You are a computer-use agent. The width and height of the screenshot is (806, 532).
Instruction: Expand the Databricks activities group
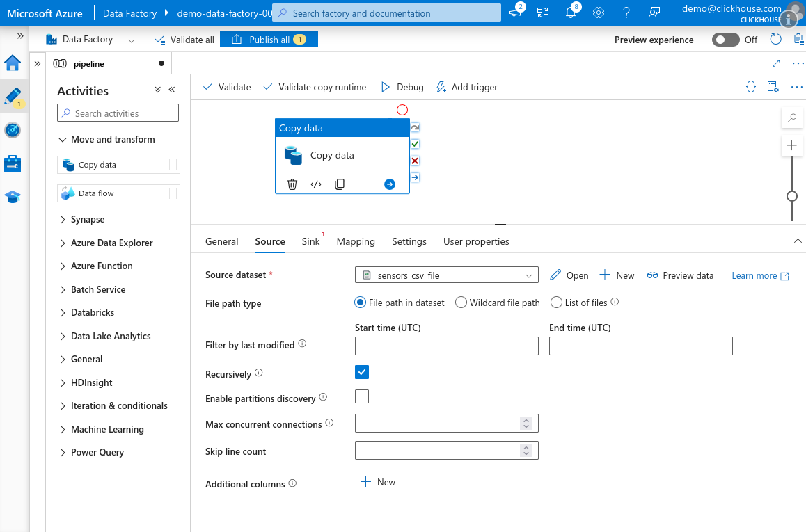tap(93, 313)
